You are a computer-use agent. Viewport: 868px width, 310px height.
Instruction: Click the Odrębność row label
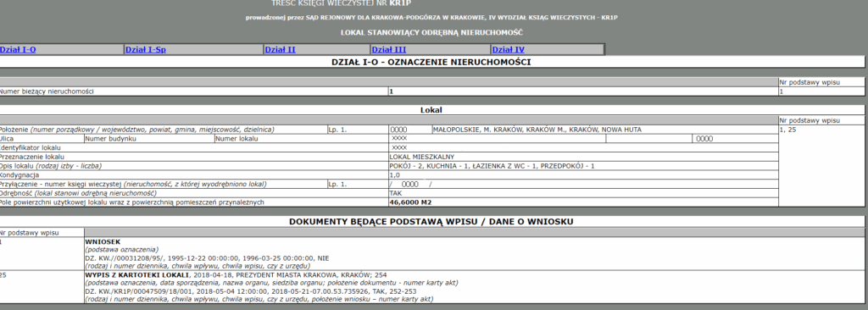pyautogui.click(x=78, y=193)
